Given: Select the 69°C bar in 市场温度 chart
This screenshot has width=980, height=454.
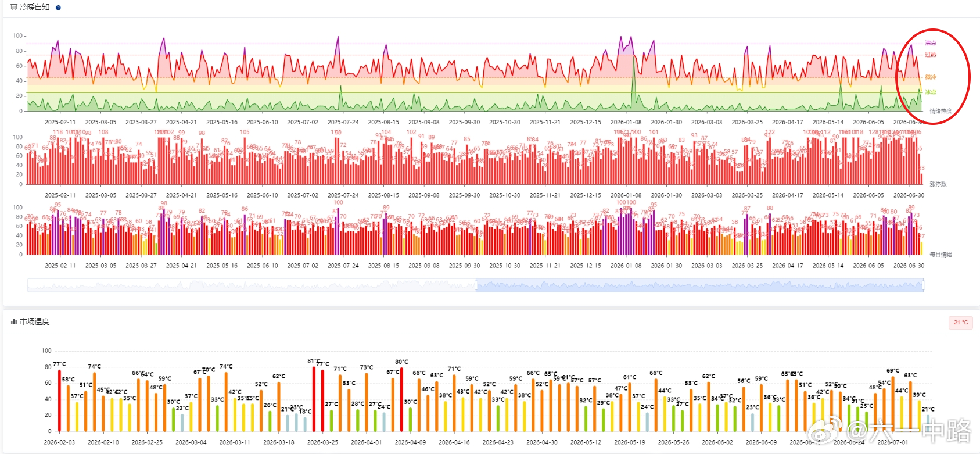Looking at the screenshot, I should pos(893,404).
